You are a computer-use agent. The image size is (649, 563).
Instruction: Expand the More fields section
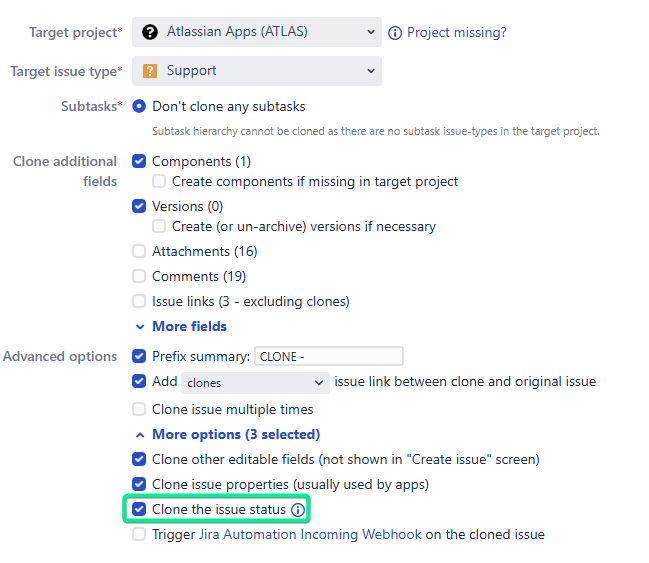tap(181, 327)
